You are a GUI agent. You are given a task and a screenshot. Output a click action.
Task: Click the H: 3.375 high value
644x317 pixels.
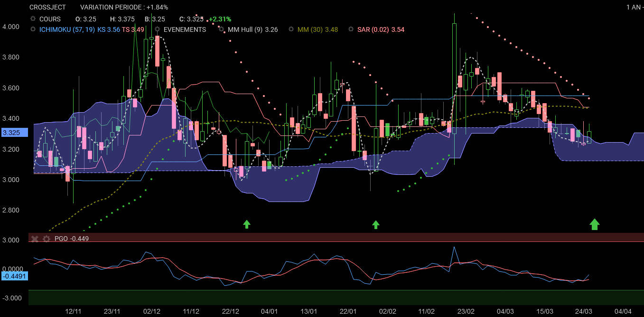tap(122, 19)
